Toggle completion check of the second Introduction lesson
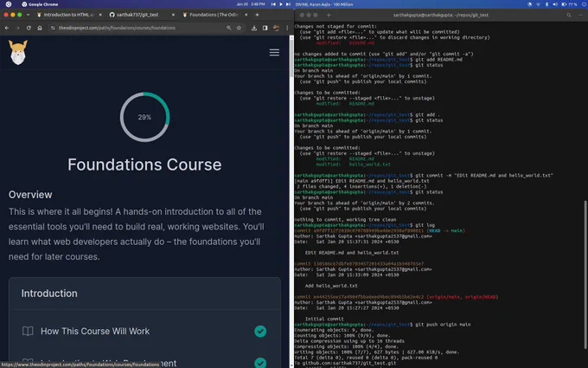The image size is (588, 368). point(260,362)
